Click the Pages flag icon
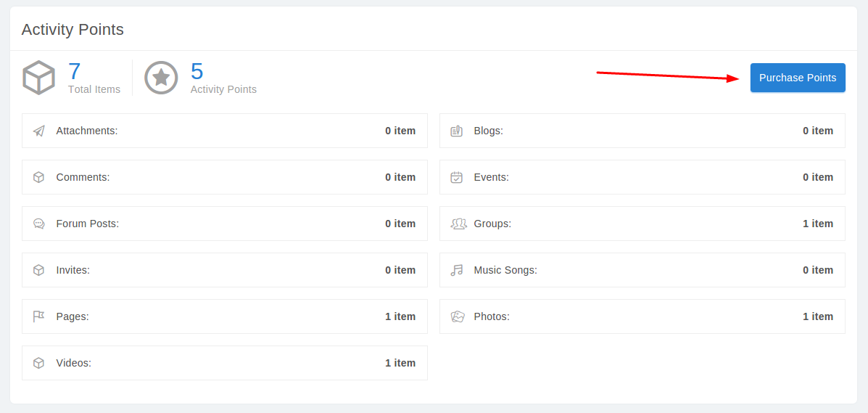The image size is (868, 413). coord(39,316)
